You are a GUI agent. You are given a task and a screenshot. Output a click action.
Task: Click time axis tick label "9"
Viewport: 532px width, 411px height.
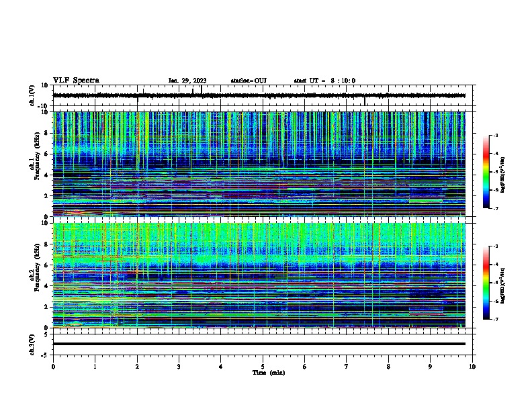430,367
